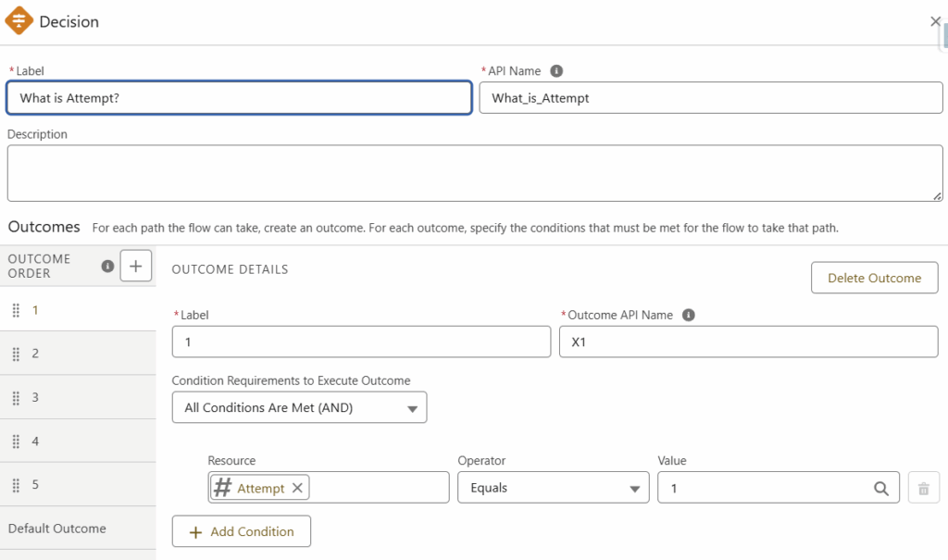Screen dimensions: 948x560
Task: Select the Default Outcome entry
Action: 57,529
